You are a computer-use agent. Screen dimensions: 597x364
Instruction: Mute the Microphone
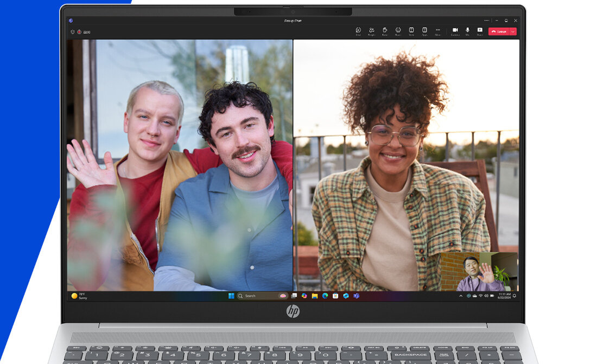pos(467,30)
